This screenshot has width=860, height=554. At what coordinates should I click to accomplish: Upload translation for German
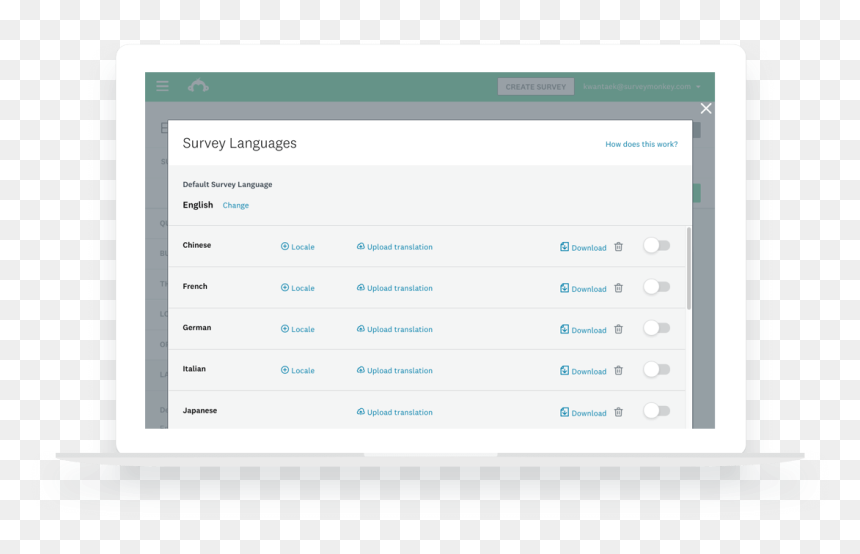click(394, 329)
